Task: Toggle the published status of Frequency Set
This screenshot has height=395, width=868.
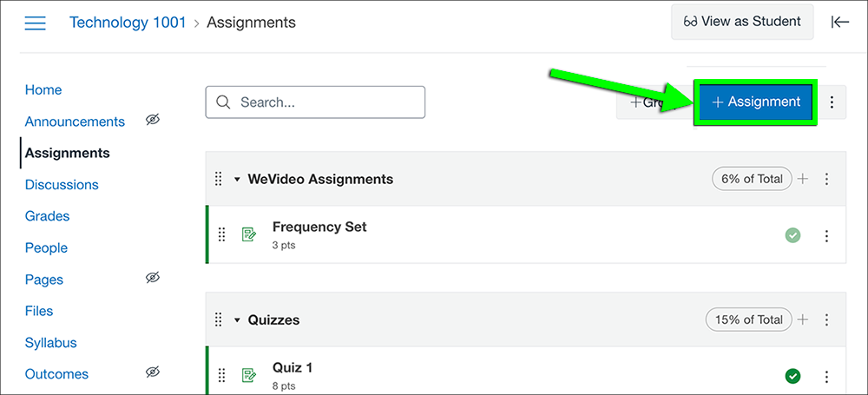Action: point(793,236)
